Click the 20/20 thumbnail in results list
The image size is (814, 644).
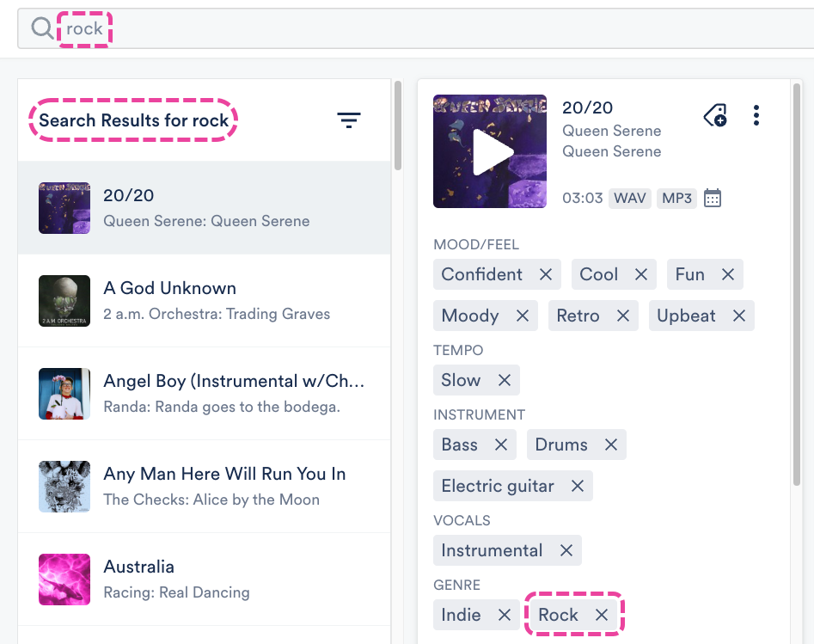(64, 208)
